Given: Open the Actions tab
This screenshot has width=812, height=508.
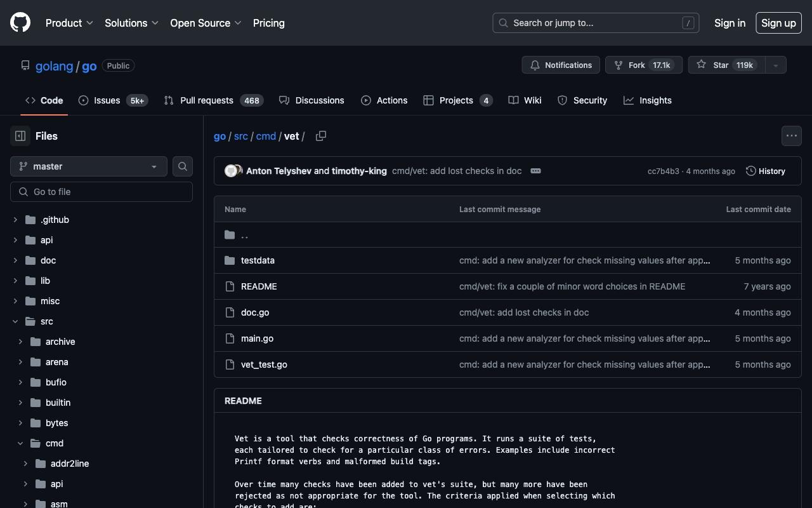Looking at the screenshot, I should pos(384,100).
